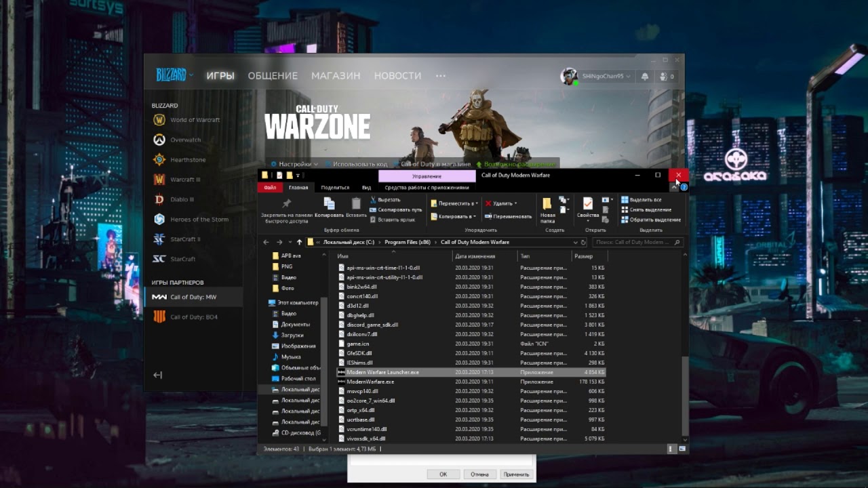
Task: Open World of Warcraft in Blizzard sidebar
Action: 186,120
